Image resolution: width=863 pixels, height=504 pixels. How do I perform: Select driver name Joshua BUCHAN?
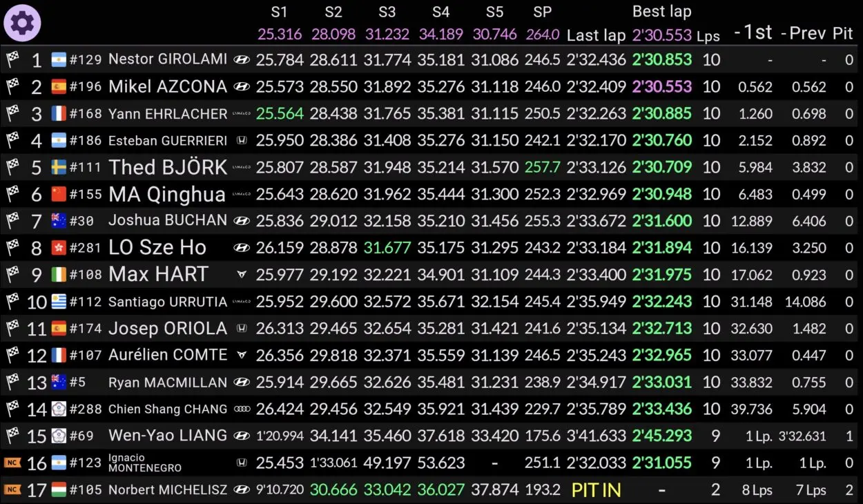[x=167, y=221]
